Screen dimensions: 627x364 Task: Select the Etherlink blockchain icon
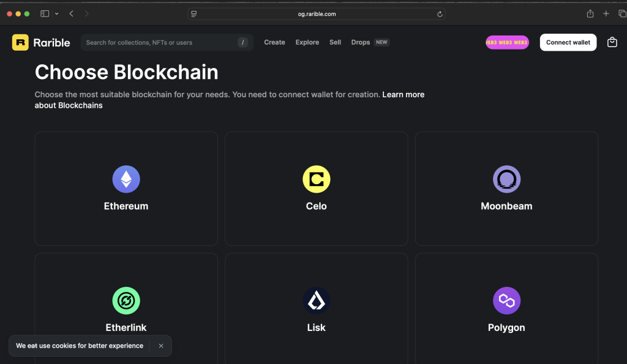pyautogui.click(x=126, y=300)
